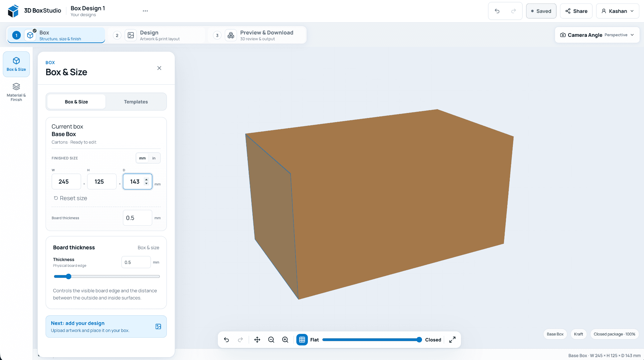
Task: Click the top bar redo arrow
Action: 514,11
